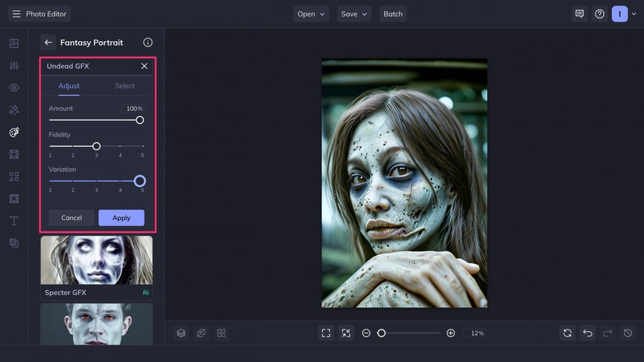Close the Undead GFX settings panel
Image resolution: width=644 pixels, height=362 pixels.
pyautogui.click(x=144, y=66)
